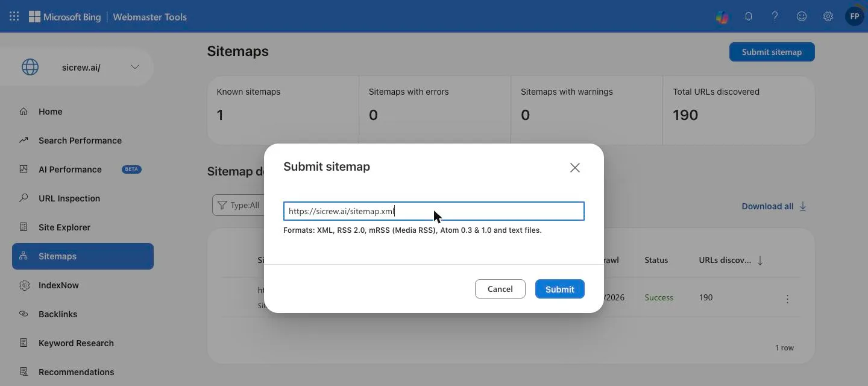Image resolution: width=868 pixels, height=386 pixels.
Task: Click the Search Performance trend icon
Action: tap(24, 140)
